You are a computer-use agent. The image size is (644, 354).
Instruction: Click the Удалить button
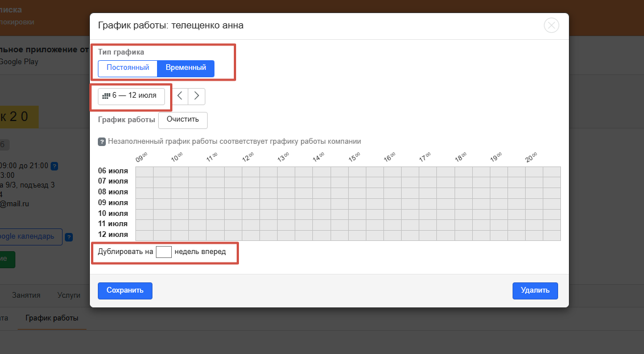[535, 290]
